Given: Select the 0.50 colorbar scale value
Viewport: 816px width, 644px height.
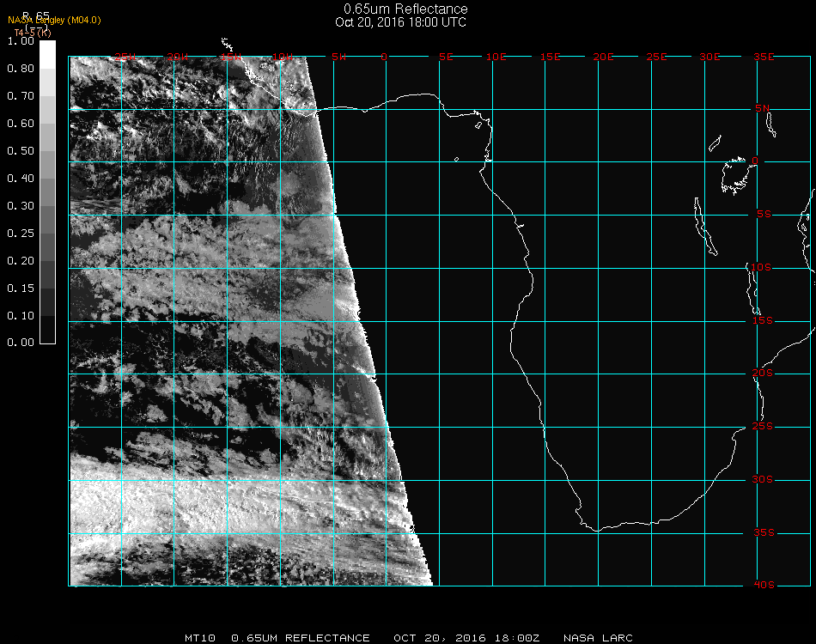Looking at the screenshot, I should coord(21,151).
